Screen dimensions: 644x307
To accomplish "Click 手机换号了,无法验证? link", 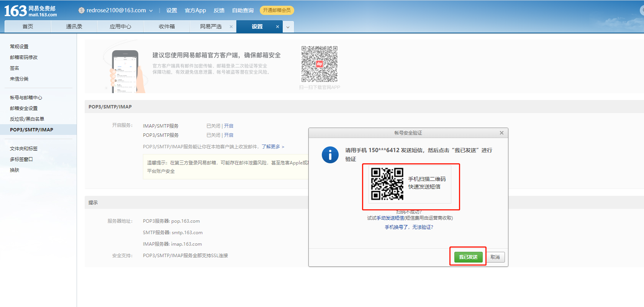I will pyautogui.click(x=409, y=227).
